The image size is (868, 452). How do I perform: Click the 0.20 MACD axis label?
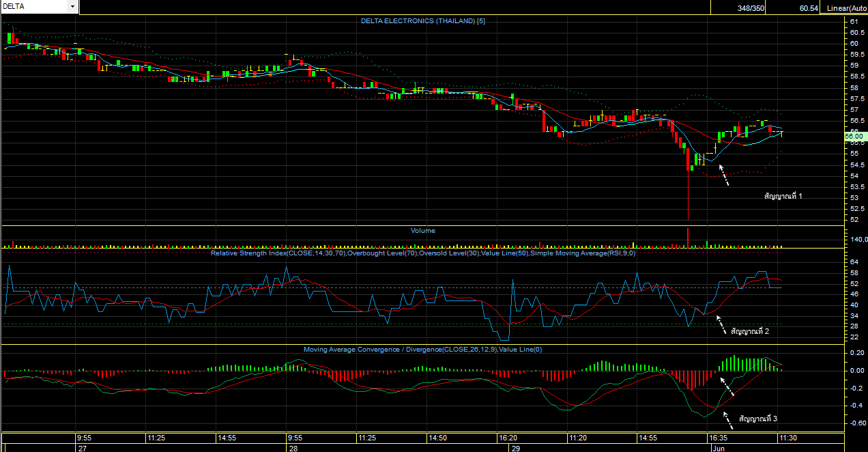click(856, 353)
